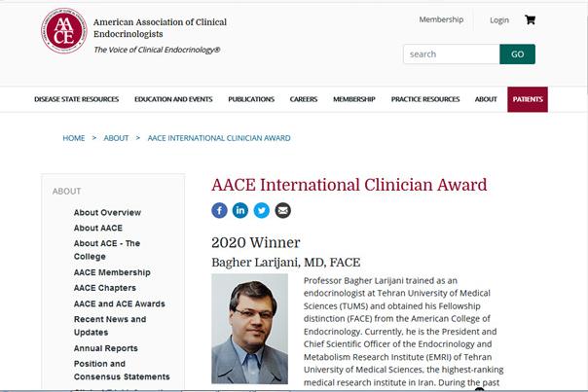Click the AACE logo in the header
Viewport: 588px width, 392px height.
point(64,31)
